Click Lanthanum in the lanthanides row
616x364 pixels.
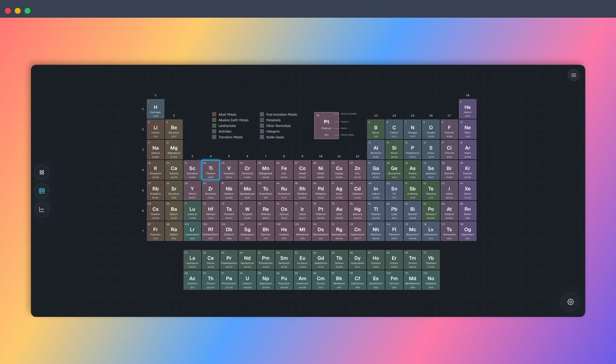(192, 259)
